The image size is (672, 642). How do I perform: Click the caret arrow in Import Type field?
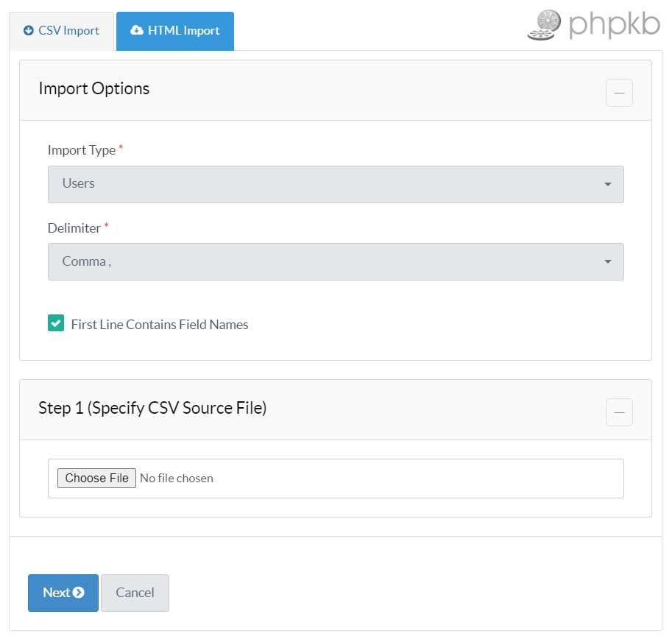608,184
